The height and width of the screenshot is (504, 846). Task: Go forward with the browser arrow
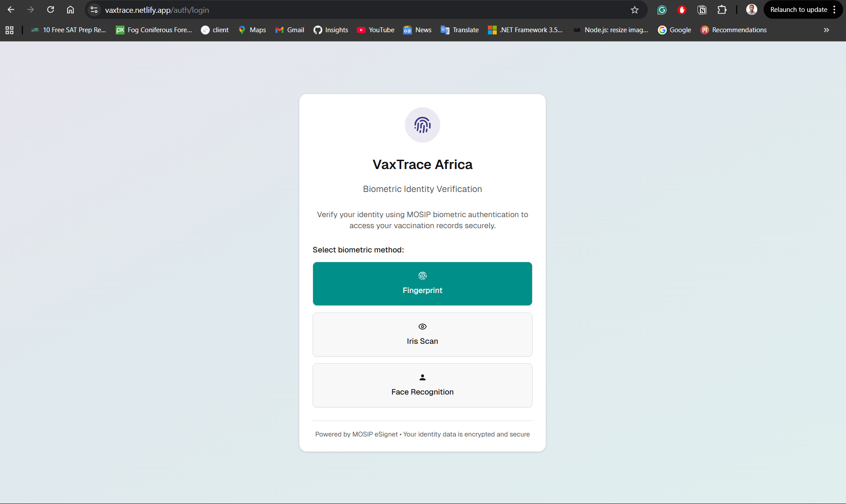click(30, 10)
